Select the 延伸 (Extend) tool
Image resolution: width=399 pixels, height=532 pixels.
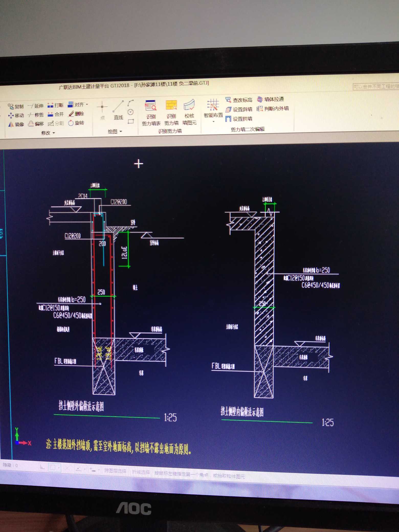pos(36,106)
